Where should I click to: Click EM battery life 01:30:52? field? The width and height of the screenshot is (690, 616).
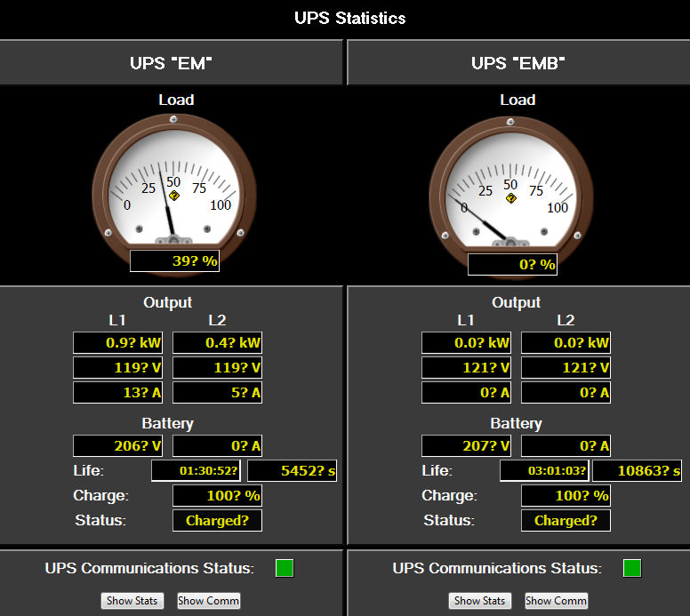[x=197, y=471]
